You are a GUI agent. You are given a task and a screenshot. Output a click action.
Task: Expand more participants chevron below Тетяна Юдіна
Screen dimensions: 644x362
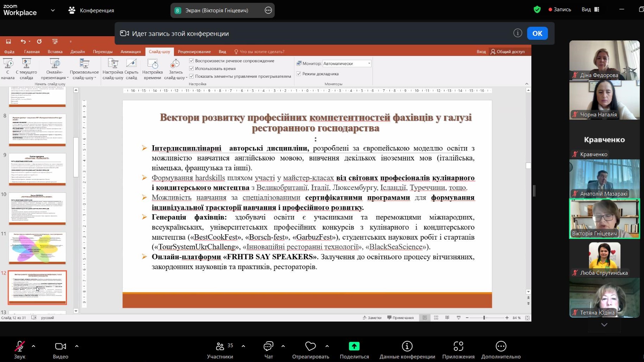pyautogui.click(x=604, y=325)
